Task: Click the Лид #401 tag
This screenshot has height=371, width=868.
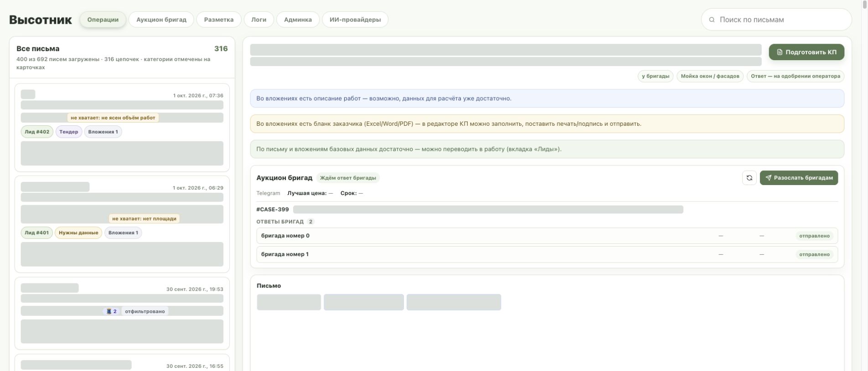Action: tap(36, 232)
